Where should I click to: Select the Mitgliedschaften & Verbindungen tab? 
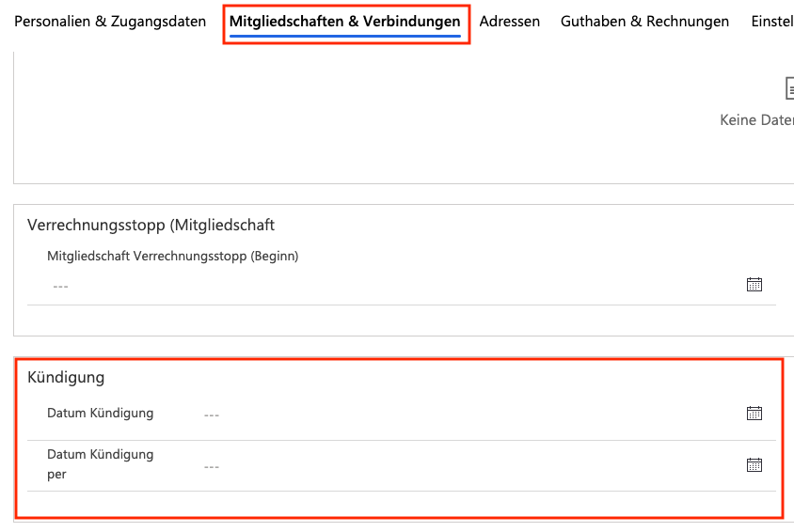point(344,21)
